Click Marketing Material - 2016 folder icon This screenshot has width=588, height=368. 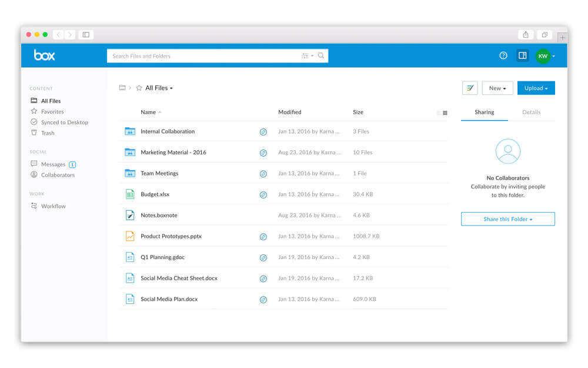click(x=130, y=152)
